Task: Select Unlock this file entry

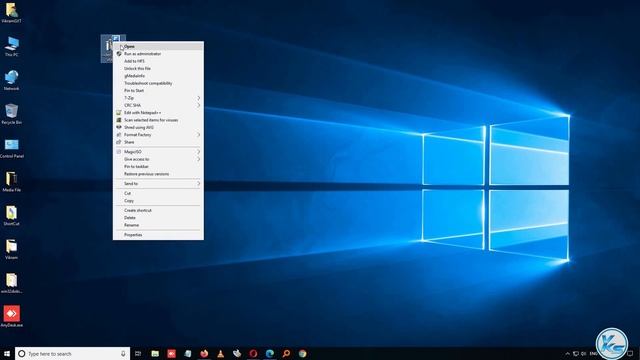Action: 158,69
